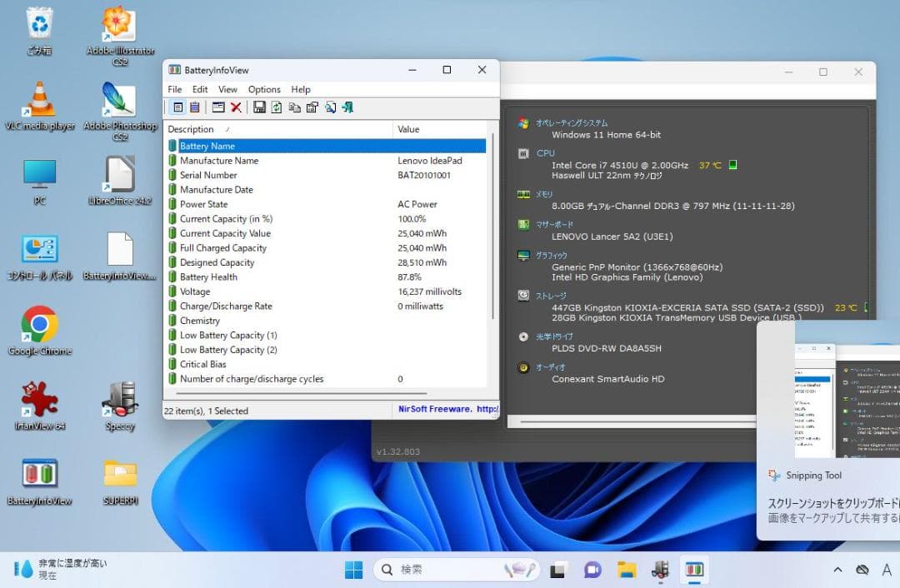Select the Google Chrome desktop icon

tap(40, 330)
